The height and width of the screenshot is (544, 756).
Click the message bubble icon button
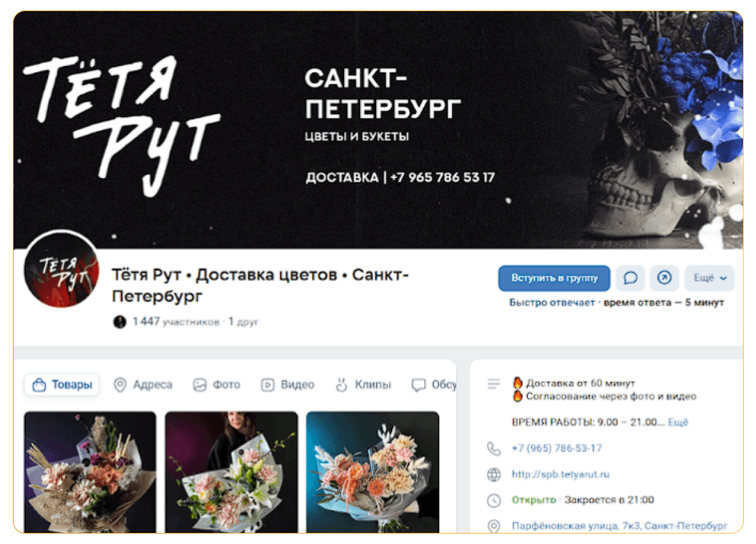(x=630, y=278)
